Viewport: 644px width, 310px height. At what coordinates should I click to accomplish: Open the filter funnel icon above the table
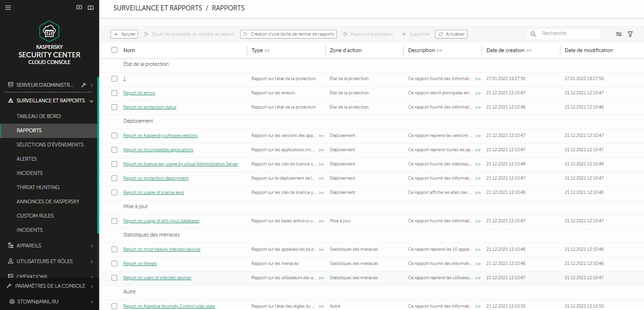pos(630,34)
